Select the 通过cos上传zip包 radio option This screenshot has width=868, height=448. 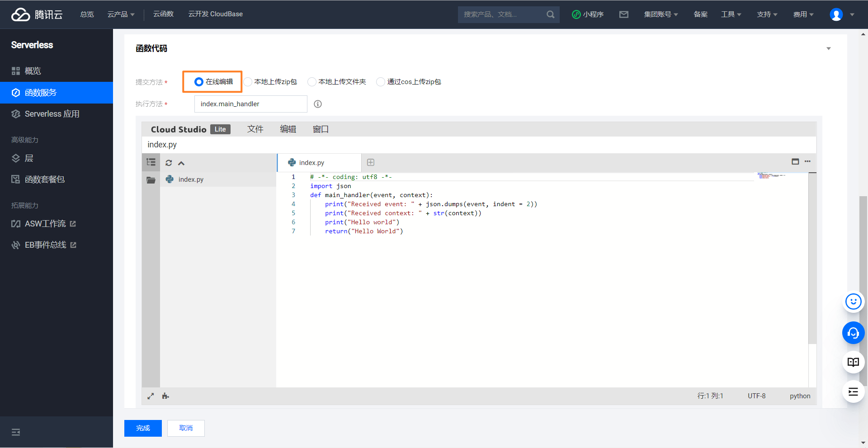click(x=381, y=82)
